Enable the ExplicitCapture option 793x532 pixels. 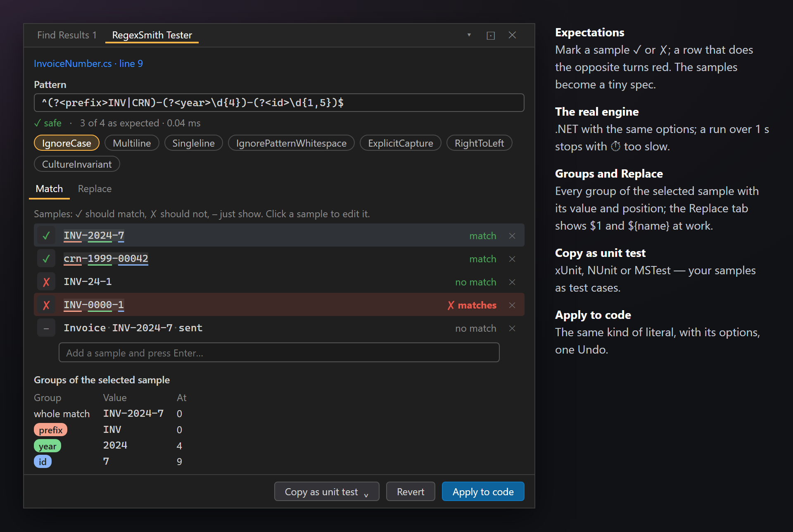[401, 143]
